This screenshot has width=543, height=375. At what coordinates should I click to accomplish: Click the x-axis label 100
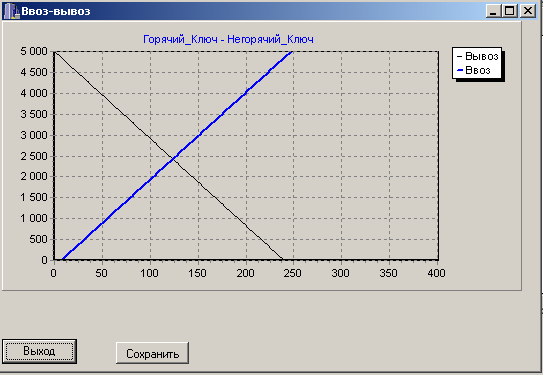pyautogui.click(x=149, y=273)
